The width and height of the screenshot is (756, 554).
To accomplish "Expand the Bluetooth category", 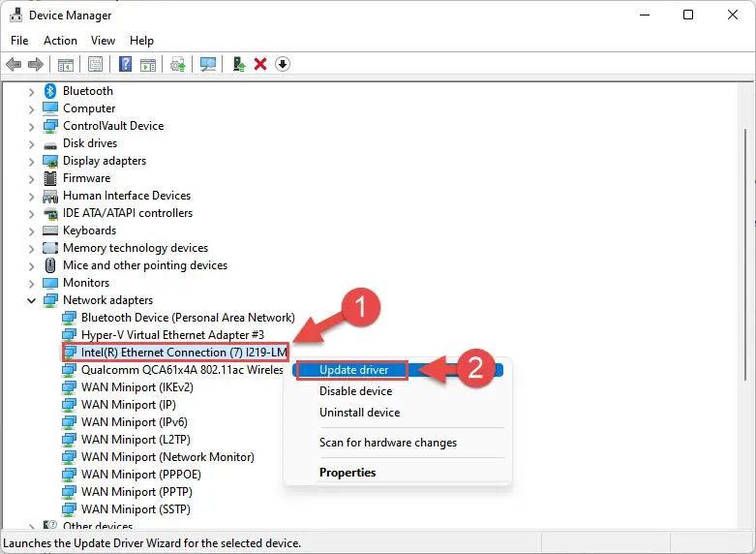I will [x=31, y=91].
